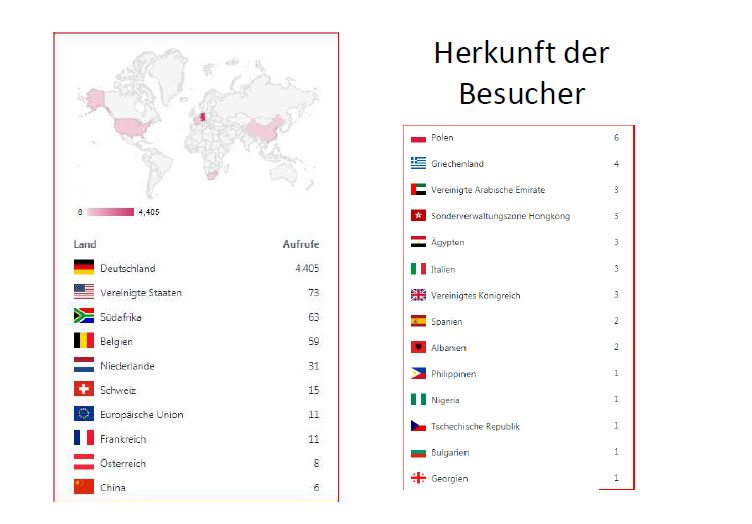This screenshot has width=752, height=524.
Task: Click the value '59' for Belgien
Action: (314, 341)
